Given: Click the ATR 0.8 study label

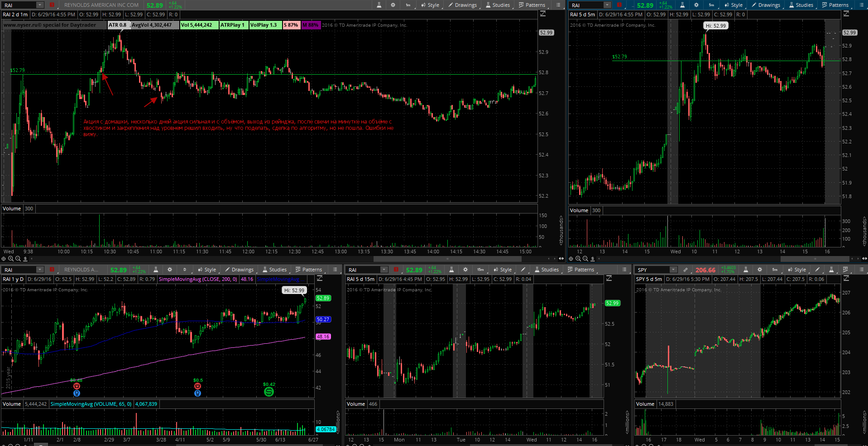Looking at the screenshot, I should click(x=118, y=25).
